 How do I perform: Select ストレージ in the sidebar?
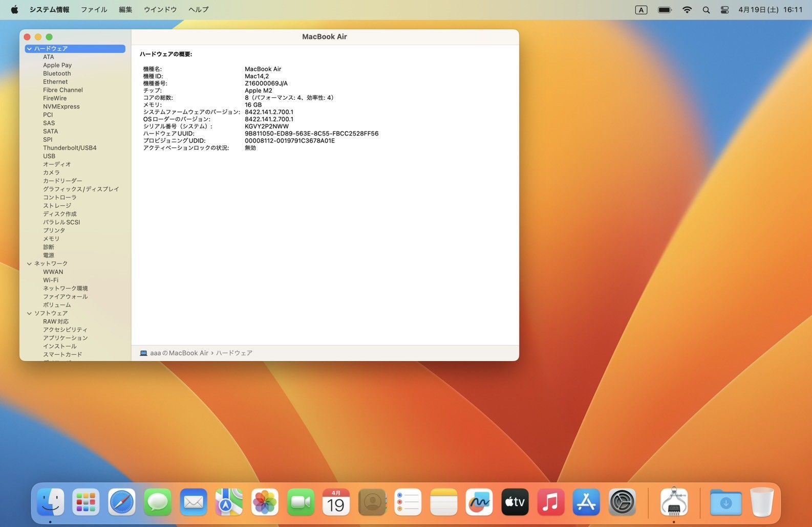point(57,206)
